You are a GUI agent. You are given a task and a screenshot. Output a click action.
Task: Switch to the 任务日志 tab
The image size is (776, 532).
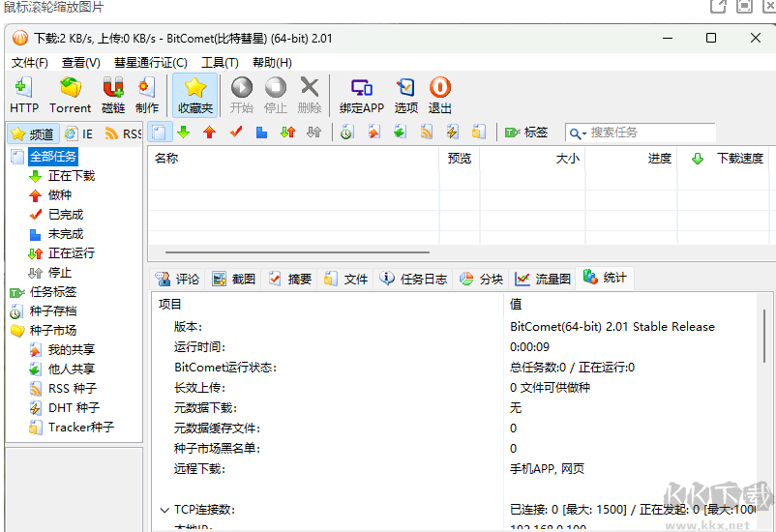[413, 280]
